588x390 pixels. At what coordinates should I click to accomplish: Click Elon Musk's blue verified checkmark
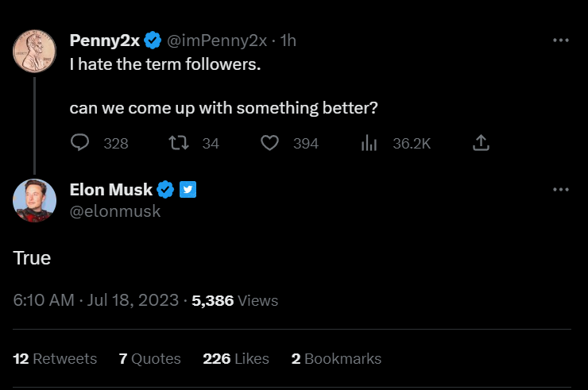tap(165, 189)
